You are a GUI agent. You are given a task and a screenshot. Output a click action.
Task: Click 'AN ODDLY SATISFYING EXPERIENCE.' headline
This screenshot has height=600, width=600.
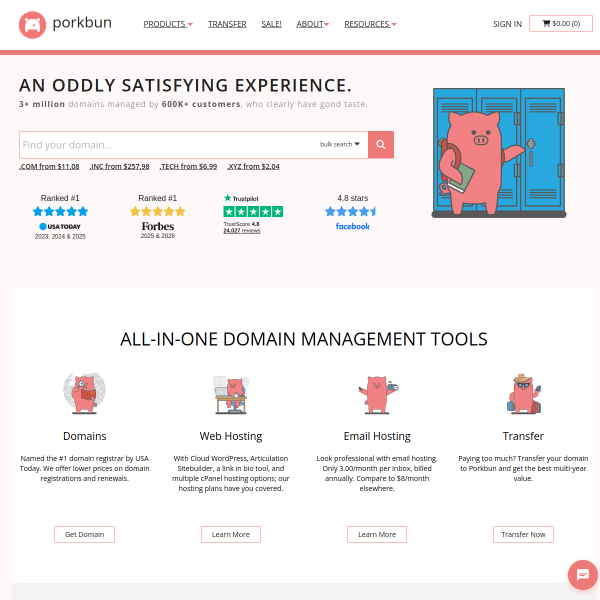point(185,85)
